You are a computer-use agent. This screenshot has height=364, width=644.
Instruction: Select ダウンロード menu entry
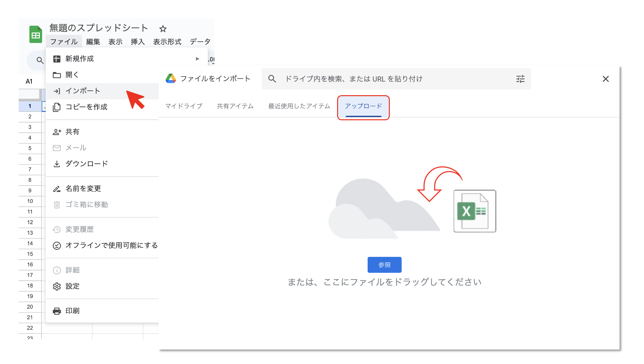[103, 164]
